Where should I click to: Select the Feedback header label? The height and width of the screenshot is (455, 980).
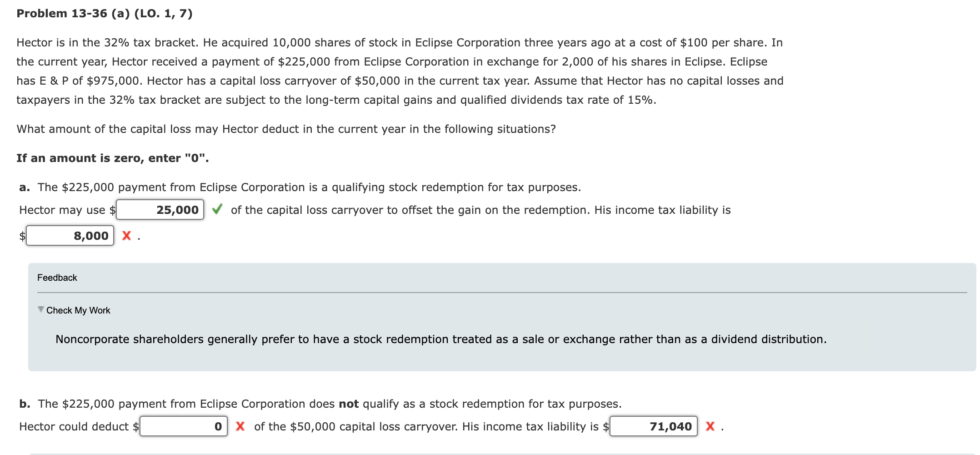click(57, 277)
